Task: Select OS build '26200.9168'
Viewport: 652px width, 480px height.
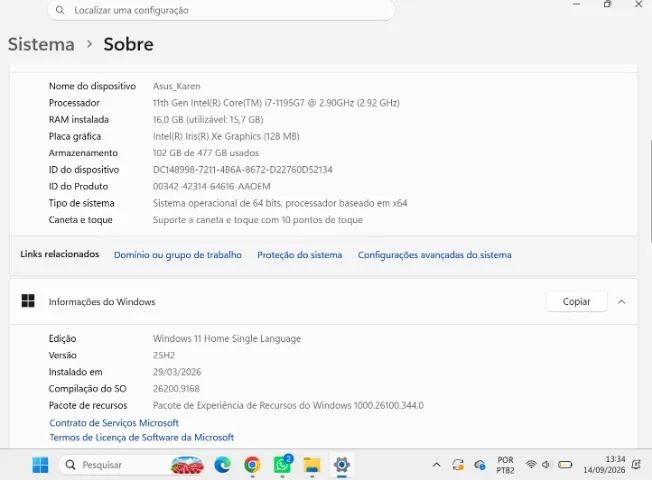Action: (x=176, y=388)
